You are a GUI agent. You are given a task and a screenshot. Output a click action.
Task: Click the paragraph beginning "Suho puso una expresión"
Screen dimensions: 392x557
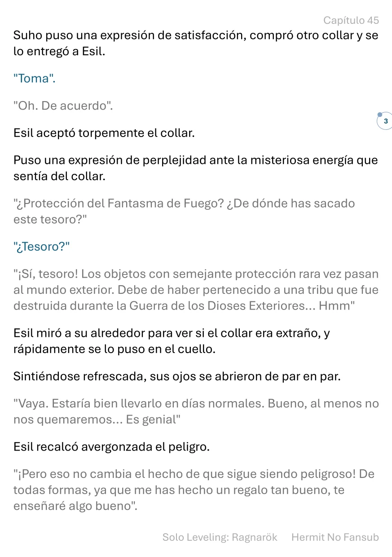pyautogui.click(x=196, y=43)
